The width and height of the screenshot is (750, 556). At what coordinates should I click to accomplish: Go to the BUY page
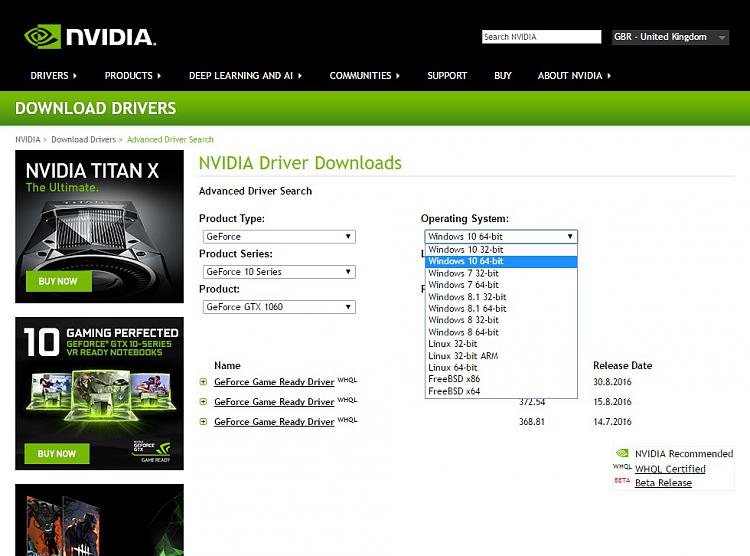click(503, 76)
